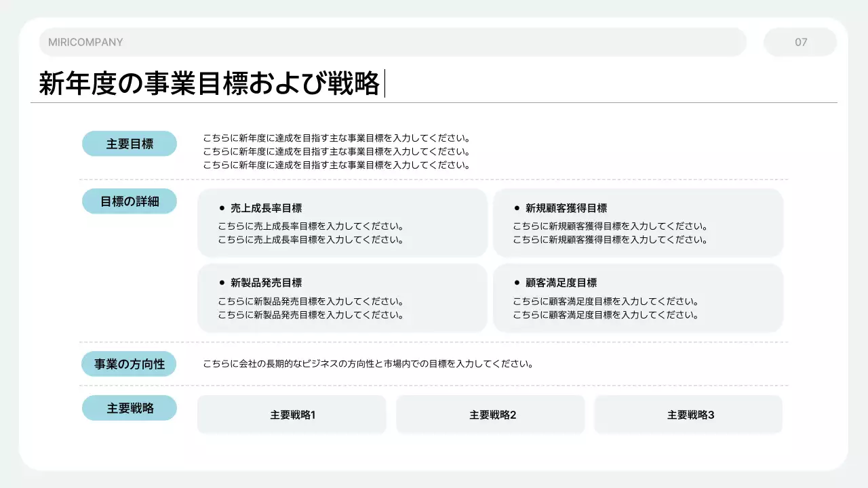The image size is (868, 488).
Task: Click the 事業の方向性 pill label
Action: pos(130,364)
